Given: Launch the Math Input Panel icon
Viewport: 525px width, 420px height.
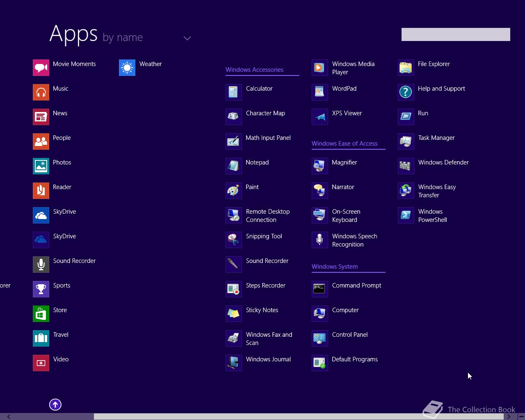Looking at the screenshot, I should point(234,142).
